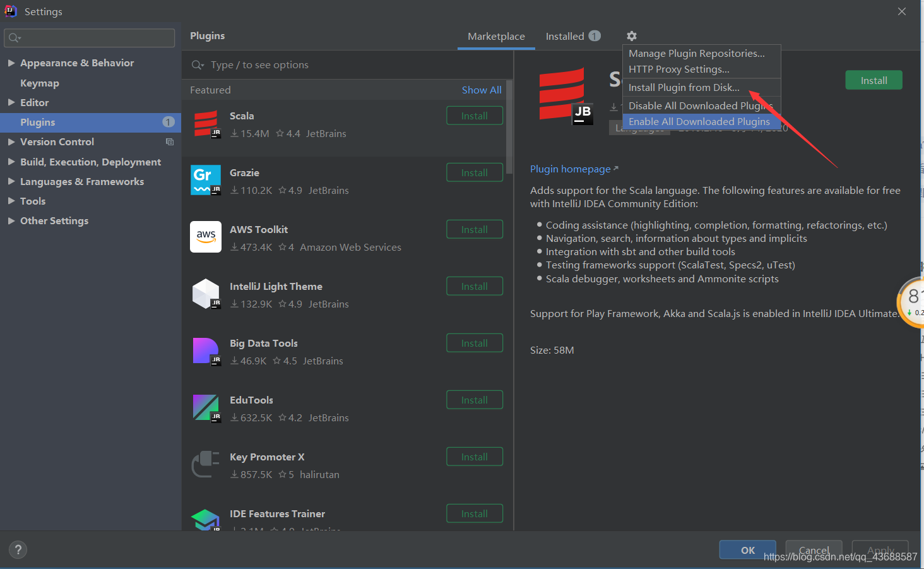Click Show All featured plugins link

482,90
